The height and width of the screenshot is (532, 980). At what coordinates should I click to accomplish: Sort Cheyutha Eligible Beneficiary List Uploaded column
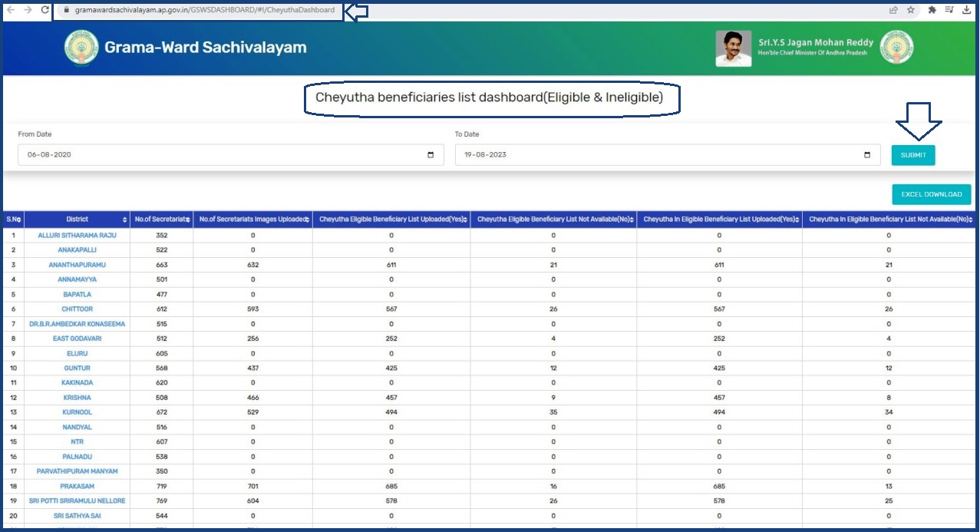466,220
